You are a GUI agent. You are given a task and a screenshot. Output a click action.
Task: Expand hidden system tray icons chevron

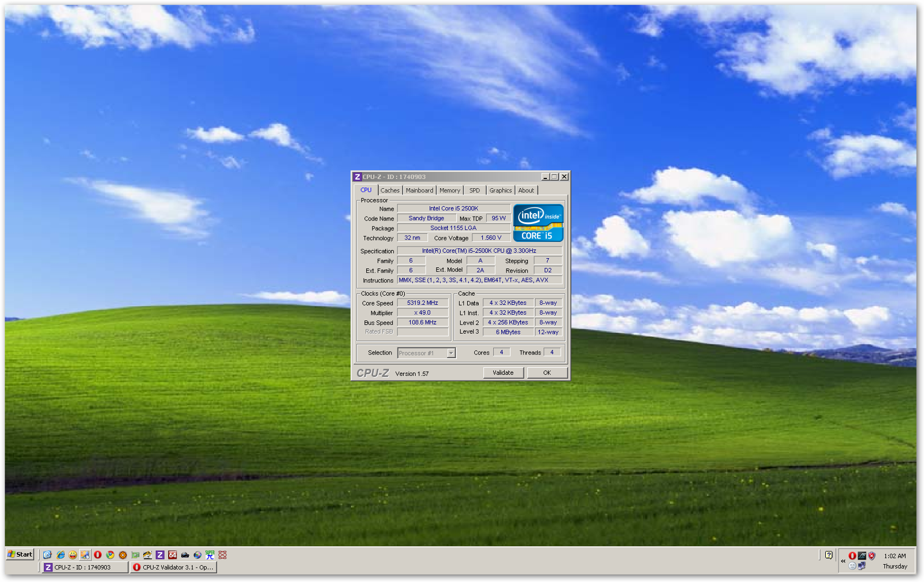(x=843, y=561)
